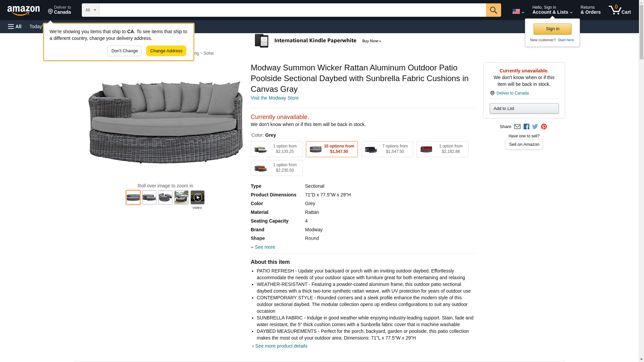Click the Change Address button
The image size is (644, 362).
pos(166,51)
